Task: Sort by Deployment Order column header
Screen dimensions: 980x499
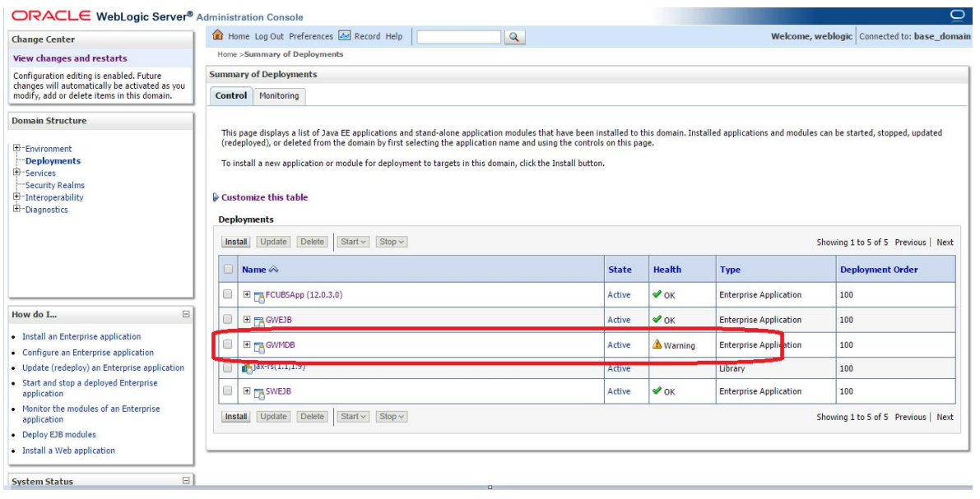Action: pos(879,270)
